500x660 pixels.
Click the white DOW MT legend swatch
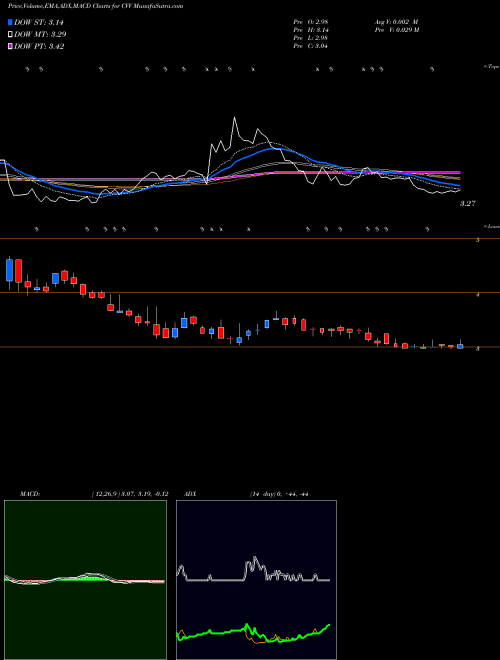pyautogui.click(x=10, y=34)
